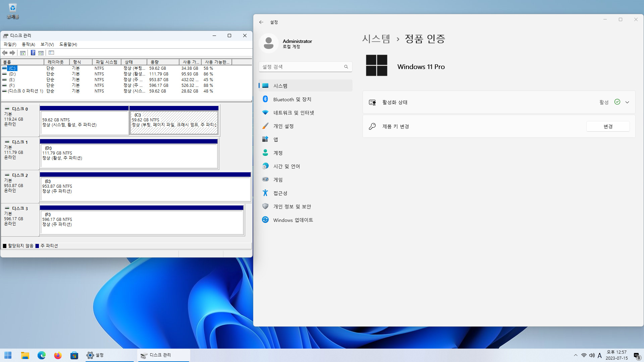The image size is (644, 362).
Task: Sort by the 레이아웃 column header
Action: [57, 62]
